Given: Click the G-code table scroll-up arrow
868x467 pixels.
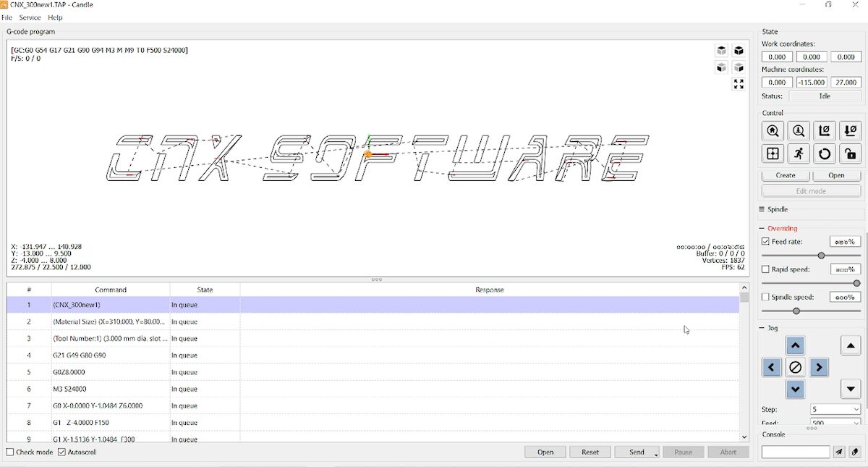Looking at the screenshot, I should point(744,288).
